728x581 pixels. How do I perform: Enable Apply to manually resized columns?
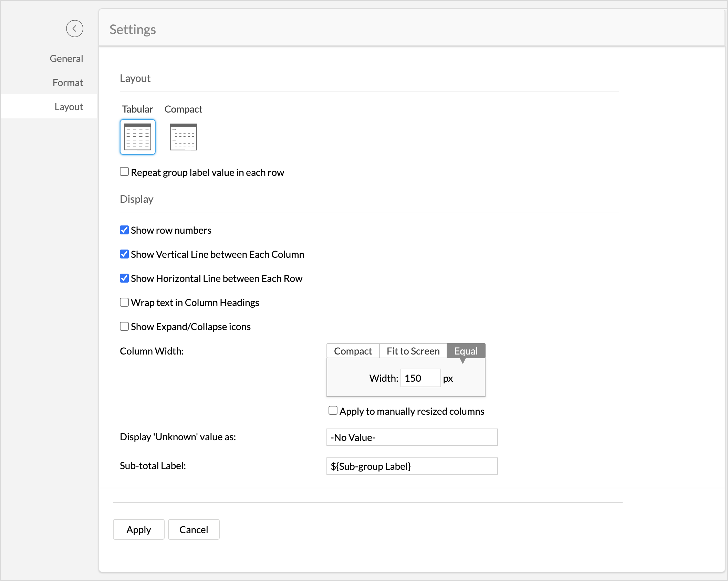pos(333,410)
